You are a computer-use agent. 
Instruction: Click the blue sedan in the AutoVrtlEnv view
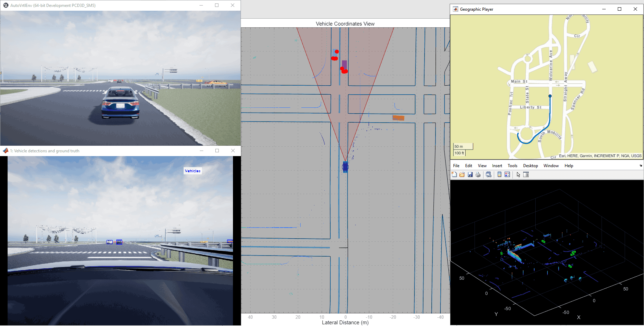pyautogui.click(x=121, y=102)
